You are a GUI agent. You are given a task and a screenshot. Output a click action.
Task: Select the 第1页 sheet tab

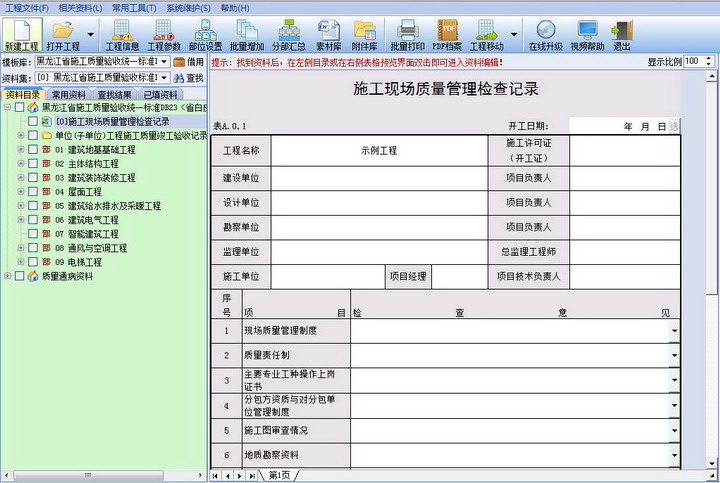(x=279, y=476)
